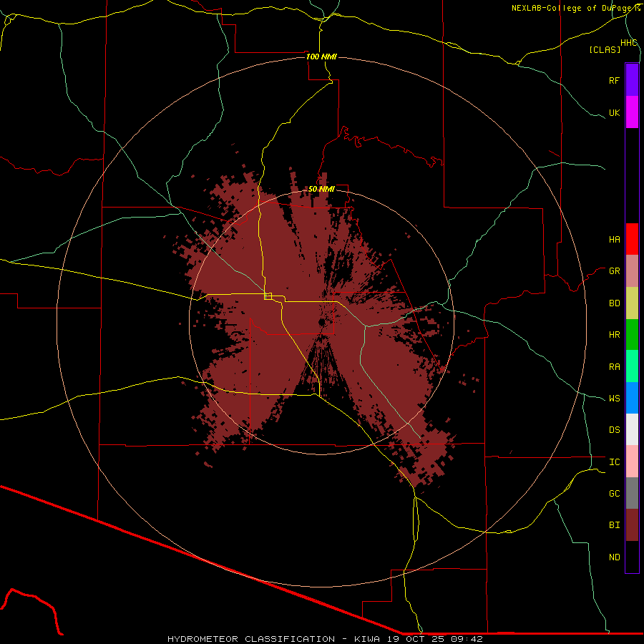This screenshot has height=644, width=644.
Task: Click the dusty pink GR color swatch
Action: [x=632, y=271]
